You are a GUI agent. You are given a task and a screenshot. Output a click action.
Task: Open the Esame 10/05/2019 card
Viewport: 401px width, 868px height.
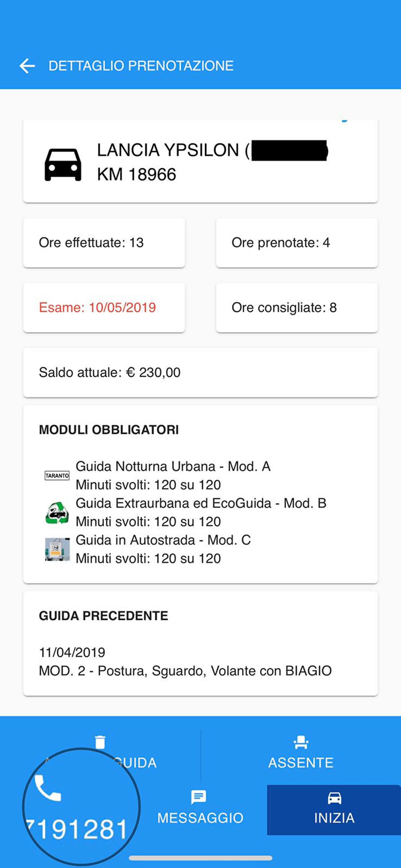tap(104, 308)
